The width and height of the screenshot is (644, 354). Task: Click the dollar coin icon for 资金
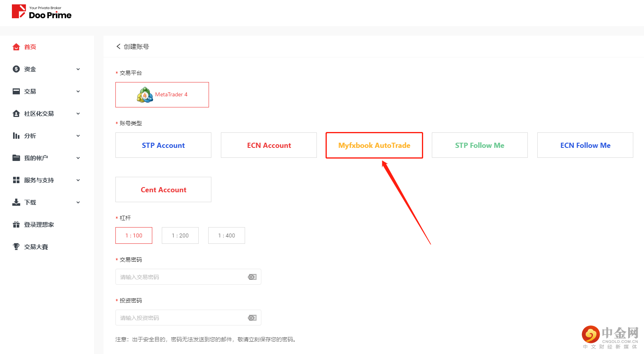pos(16,69)
